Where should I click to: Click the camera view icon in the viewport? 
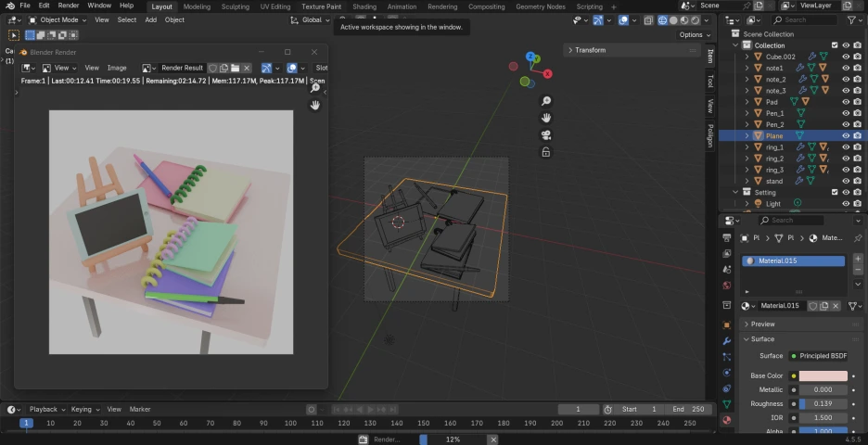pos(546,134)
